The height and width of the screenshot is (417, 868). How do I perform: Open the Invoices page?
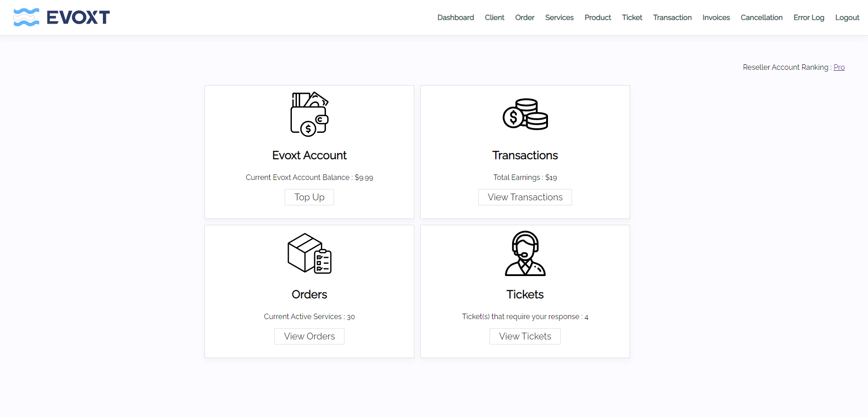716,18
